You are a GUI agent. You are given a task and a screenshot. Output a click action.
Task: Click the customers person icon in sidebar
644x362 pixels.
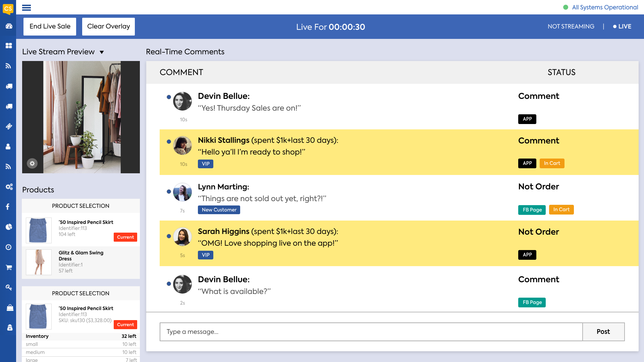[8, 146]
